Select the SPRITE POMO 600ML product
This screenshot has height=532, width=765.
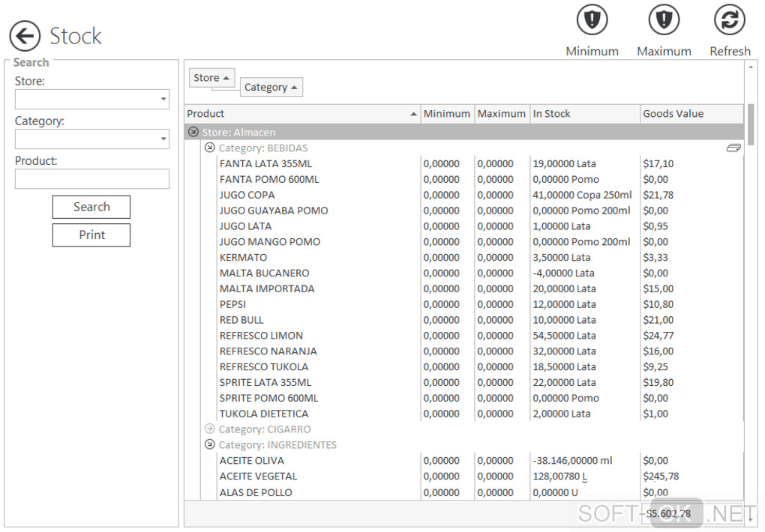(x=268, y=398)
